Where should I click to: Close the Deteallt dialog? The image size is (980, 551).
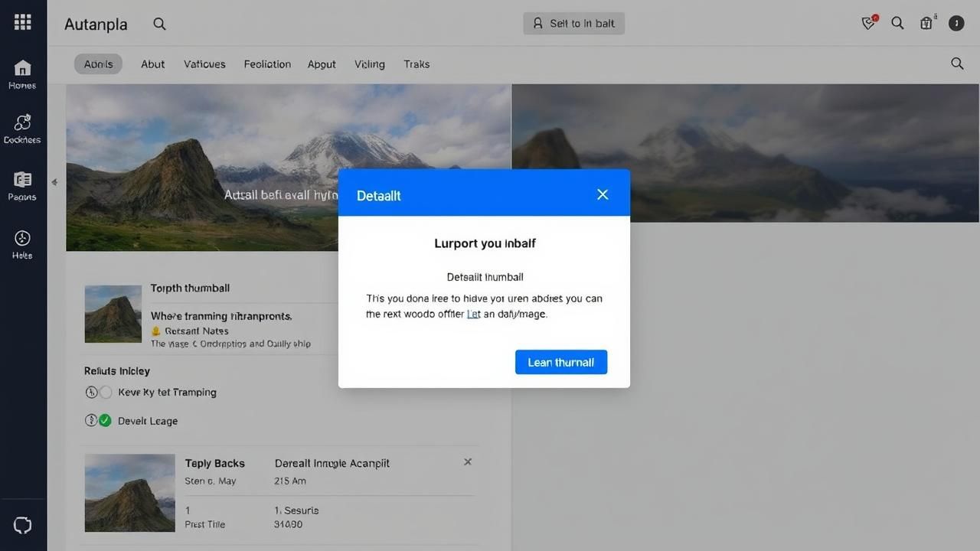pyautogui.click(x=603, y=194)
